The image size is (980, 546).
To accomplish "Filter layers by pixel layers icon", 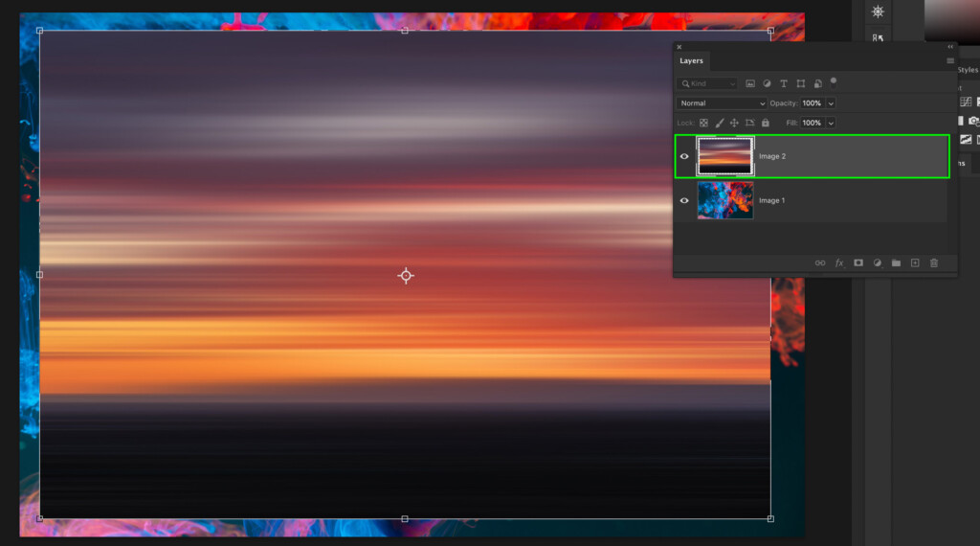I will 750,83.
